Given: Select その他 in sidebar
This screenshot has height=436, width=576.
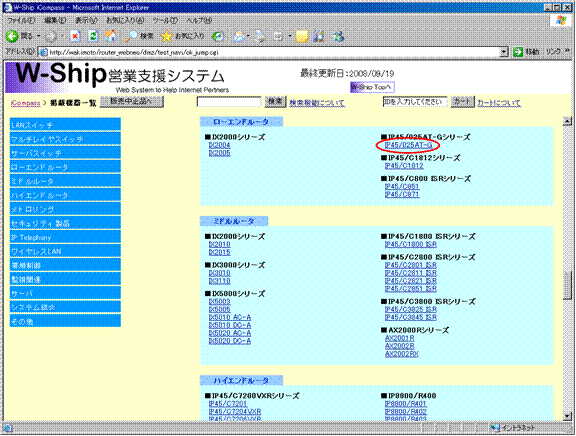Looking at the screenshot, I should [x=65, y=321].
